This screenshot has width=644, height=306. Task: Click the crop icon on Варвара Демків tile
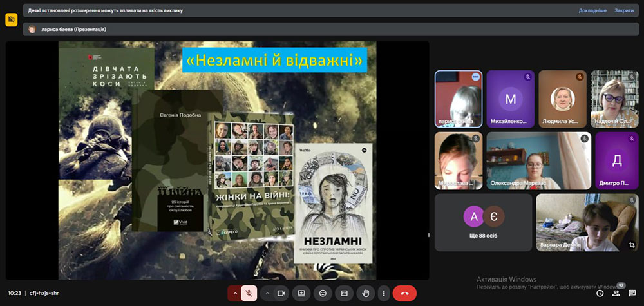[x=631, y=245]
